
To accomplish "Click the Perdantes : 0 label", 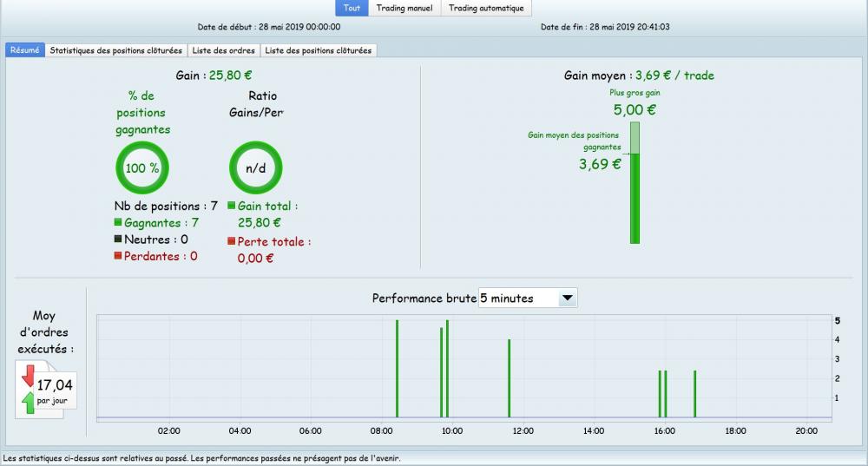I will click(x=161, y=256).
